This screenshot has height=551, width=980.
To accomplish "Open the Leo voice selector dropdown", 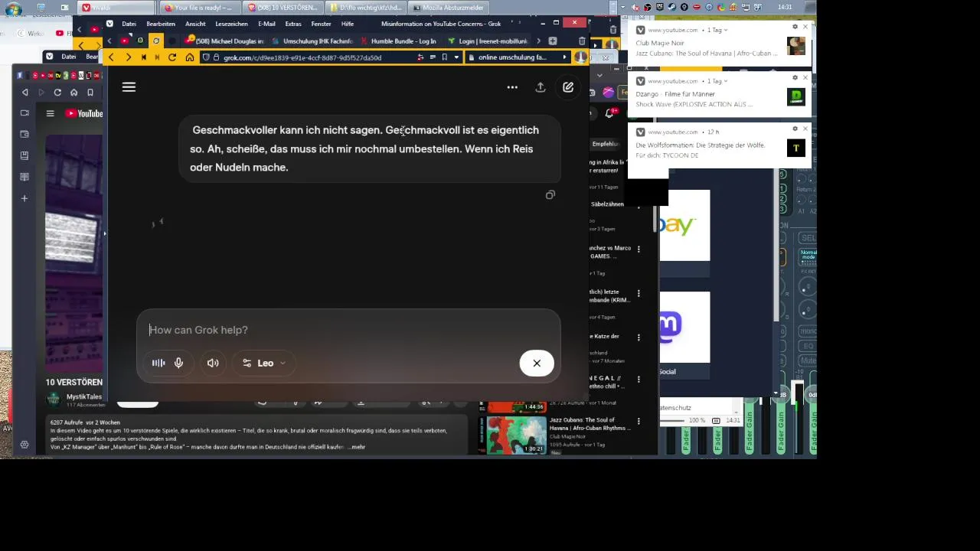I will tap(264, 363).
